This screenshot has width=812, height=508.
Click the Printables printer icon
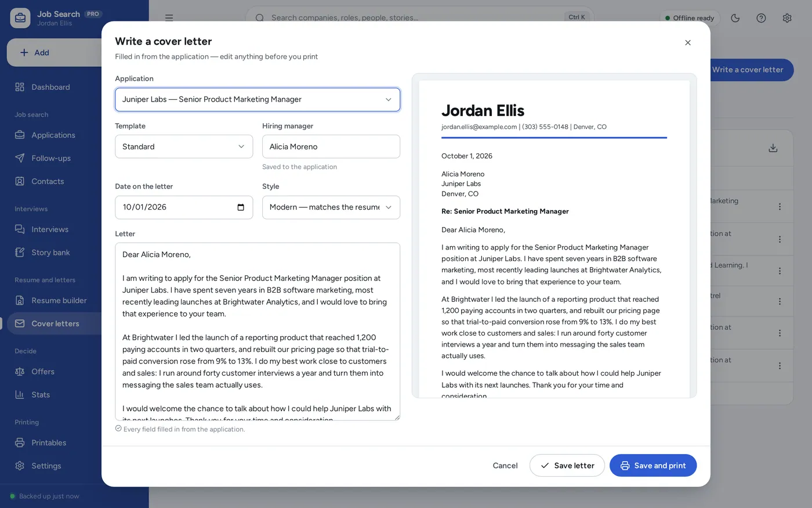20,442
